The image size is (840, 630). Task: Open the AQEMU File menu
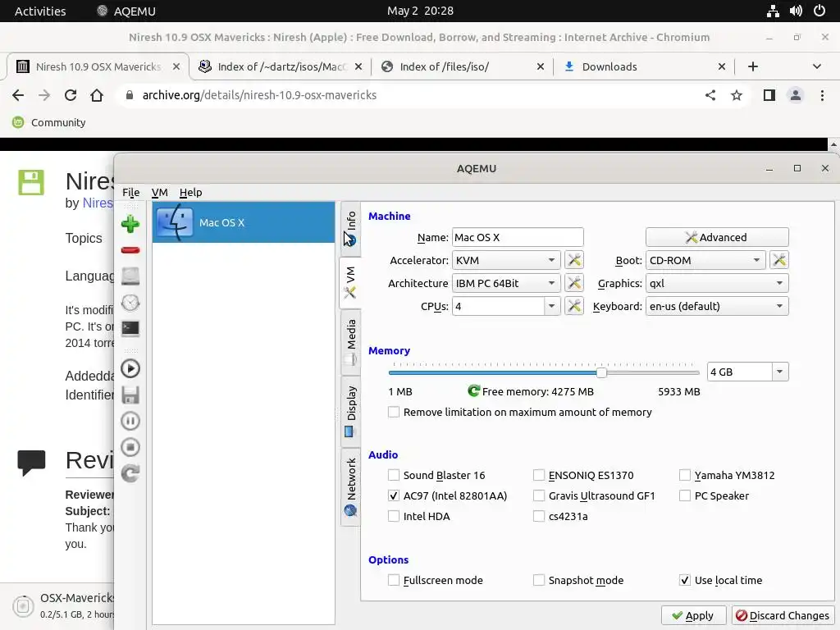[x=130, y=192]
